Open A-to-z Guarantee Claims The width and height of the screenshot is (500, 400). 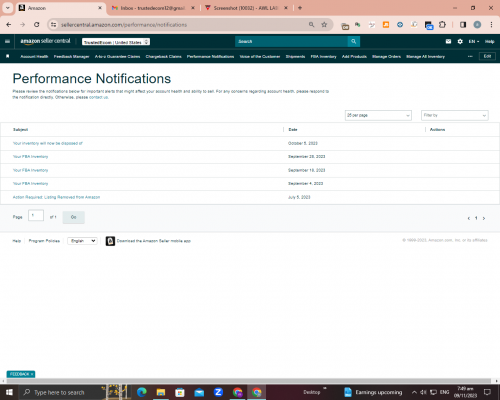coord(117,57)
